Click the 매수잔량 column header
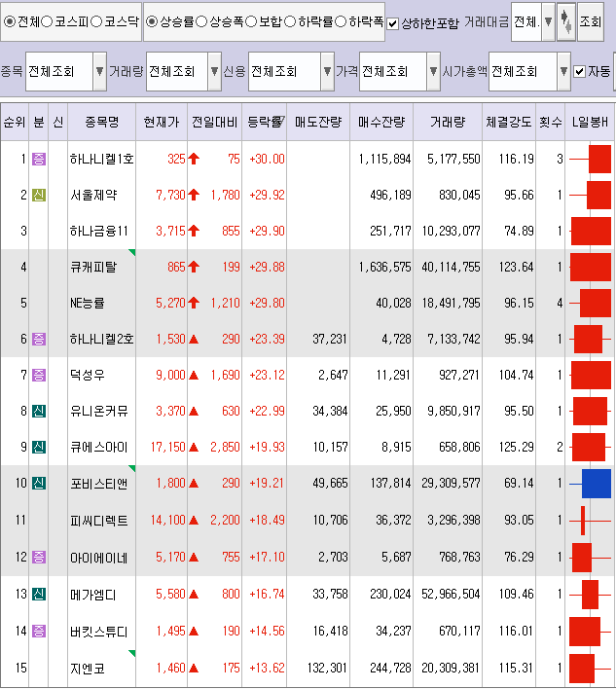This screenshot has height=689, width=616. pos(381,123)
